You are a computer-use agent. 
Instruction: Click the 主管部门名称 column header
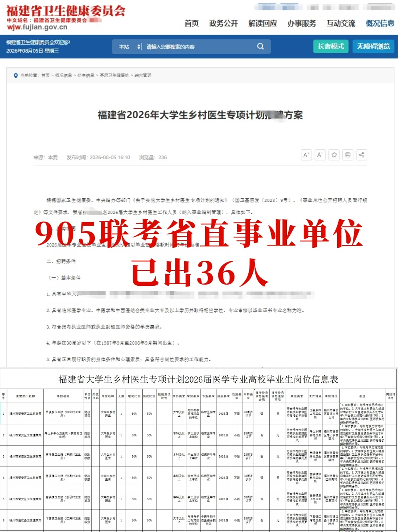point(25,396)
